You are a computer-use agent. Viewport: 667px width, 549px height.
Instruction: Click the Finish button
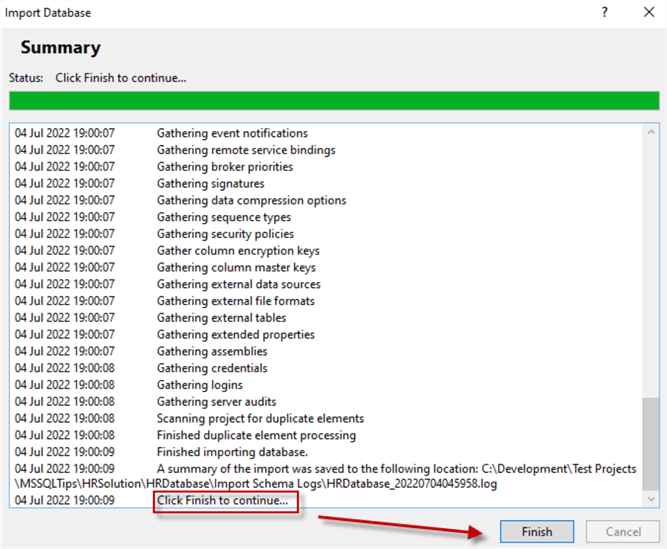pos(537,532)
